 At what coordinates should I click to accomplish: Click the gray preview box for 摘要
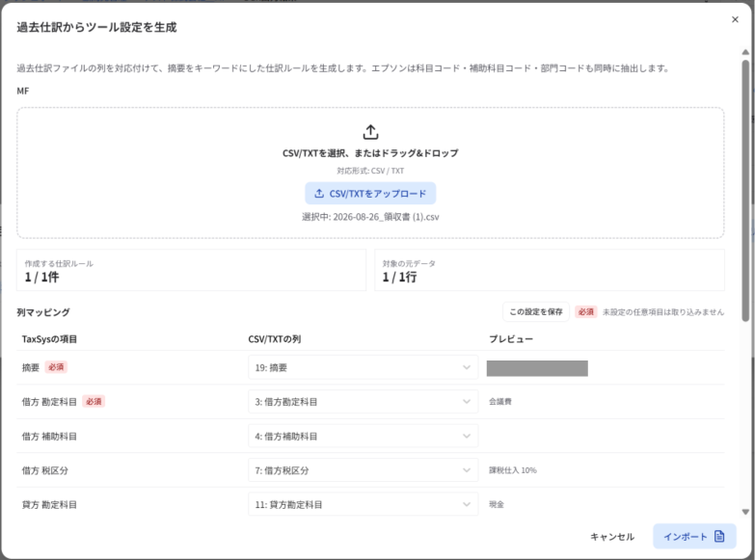pos(537,368)
